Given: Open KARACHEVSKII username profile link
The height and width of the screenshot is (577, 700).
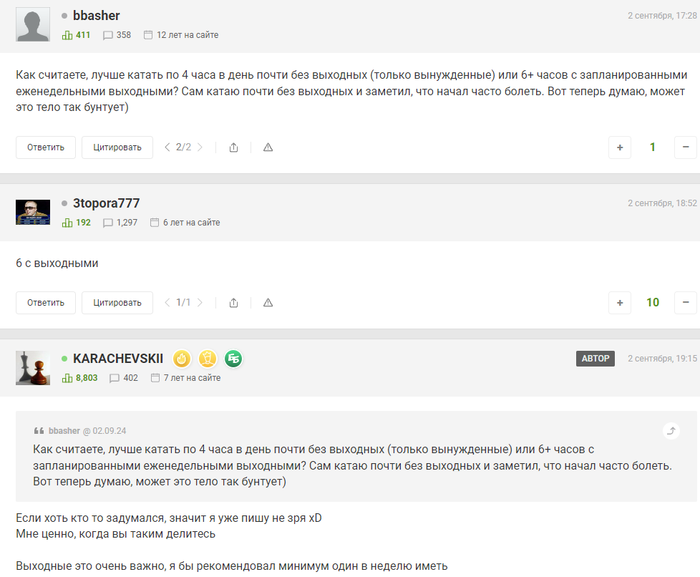Looking at the screenshot, I should click(x=118, y=359).
